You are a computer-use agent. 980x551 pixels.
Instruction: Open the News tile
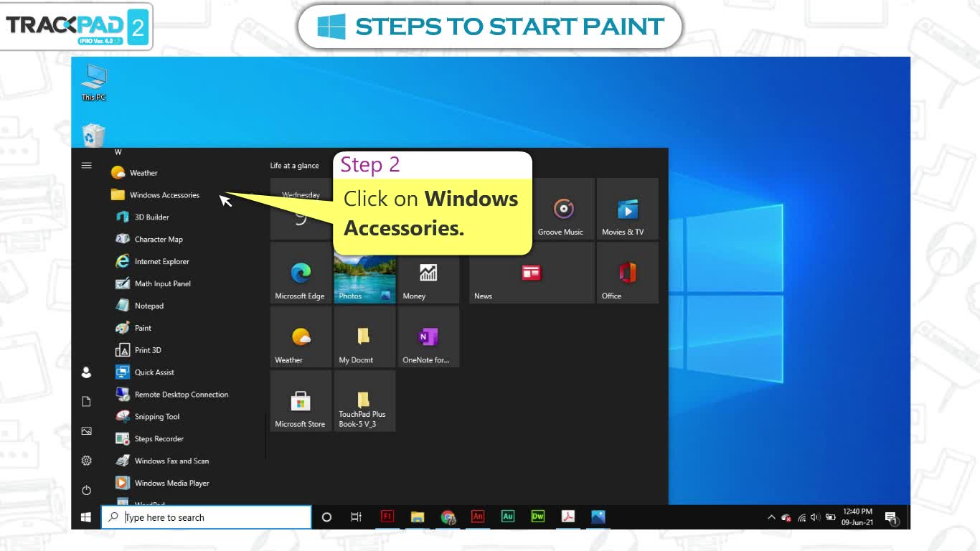(x=532, y=273)
